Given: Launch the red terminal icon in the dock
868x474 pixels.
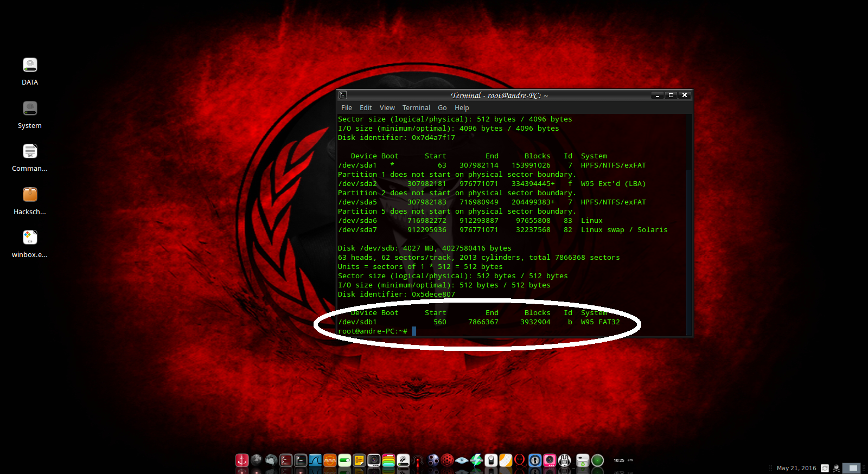Looking at the screenshot, I should (x=286, y=460).
